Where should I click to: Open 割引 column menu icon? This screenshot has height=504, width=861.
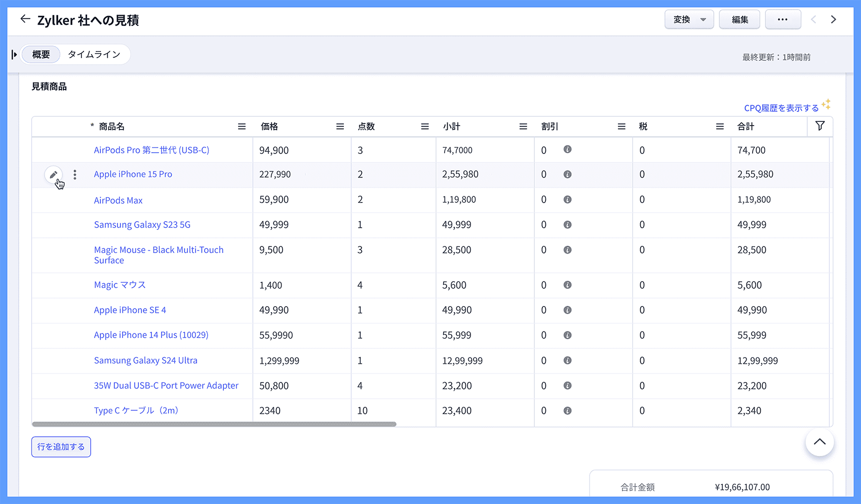(621, 127)
